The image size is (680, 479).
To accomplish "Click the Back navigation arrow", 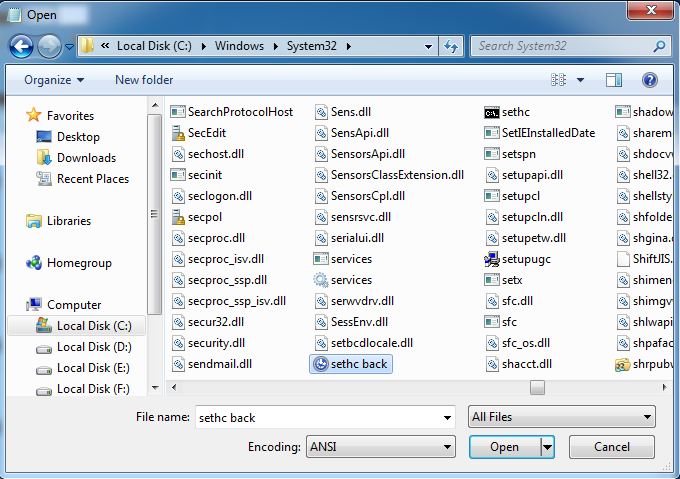I will pyautogui.click(x=21, y=46).
